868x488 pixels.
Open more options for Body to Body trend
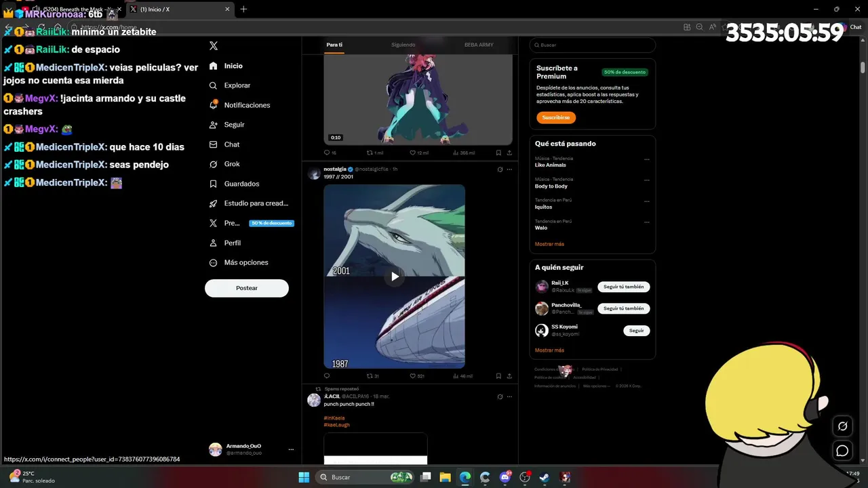647,181
